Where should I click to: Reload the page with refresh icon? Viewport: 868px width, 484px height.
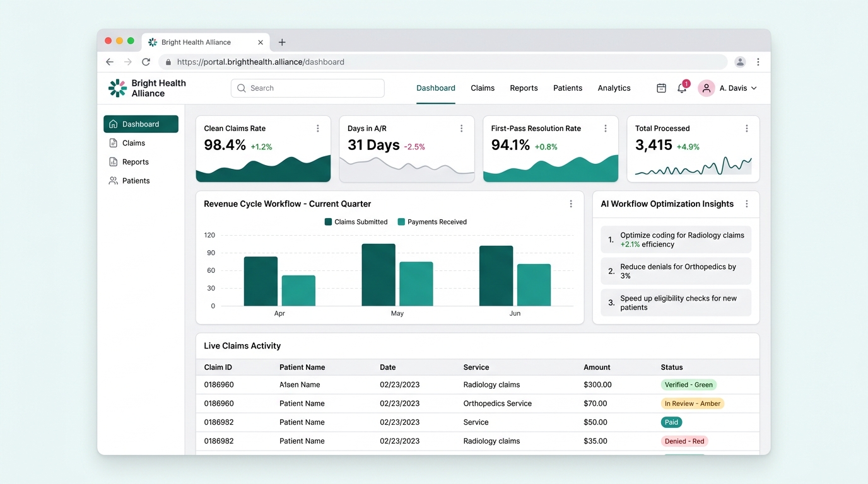pos(146,62)
